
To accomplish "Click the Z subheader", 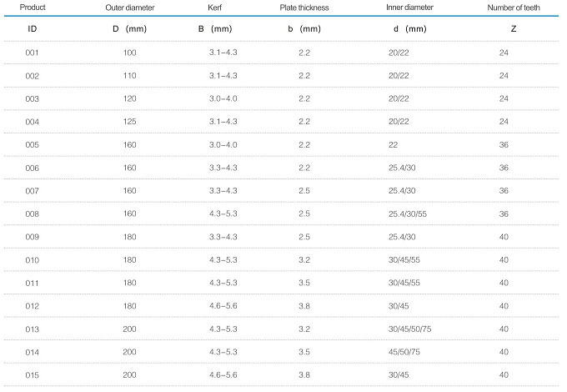I will pyautogui.click(x=514, y=29).
